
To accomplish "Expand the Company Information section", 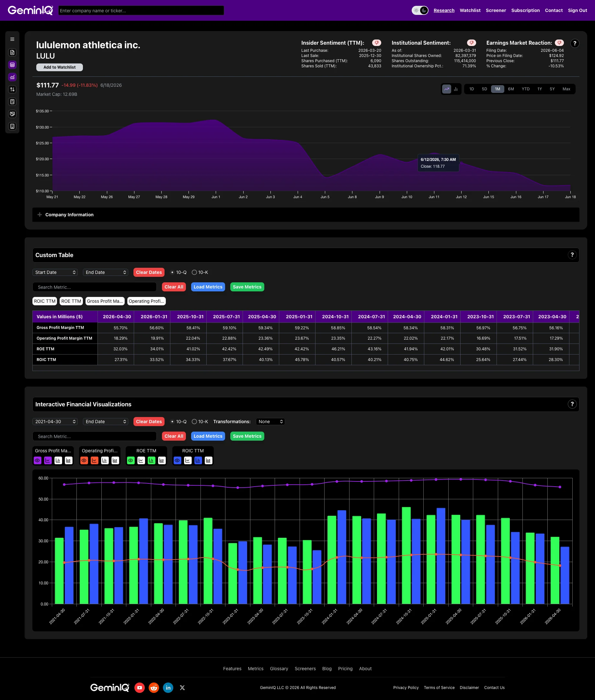I will (305, 215).
